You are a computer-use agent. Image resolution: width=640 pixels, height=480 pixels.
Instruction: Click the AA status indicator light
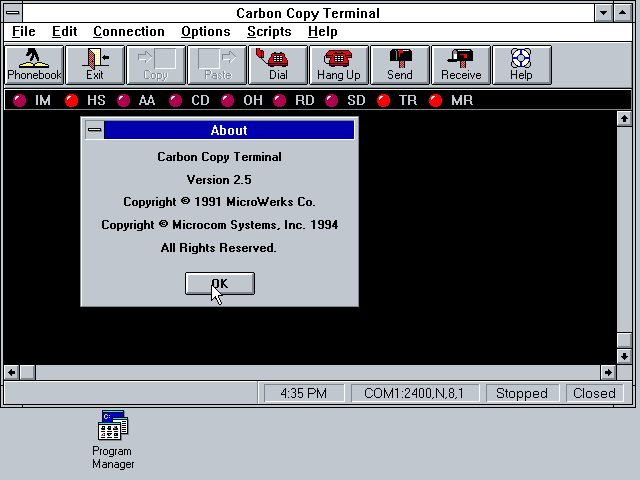pos(123,100)
